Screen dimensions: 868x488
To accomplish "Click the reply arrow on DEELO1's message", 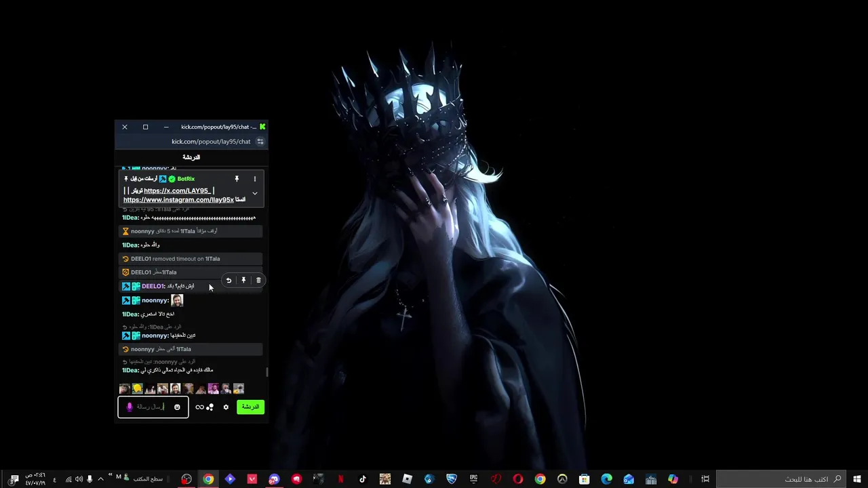I will [229, 281].
